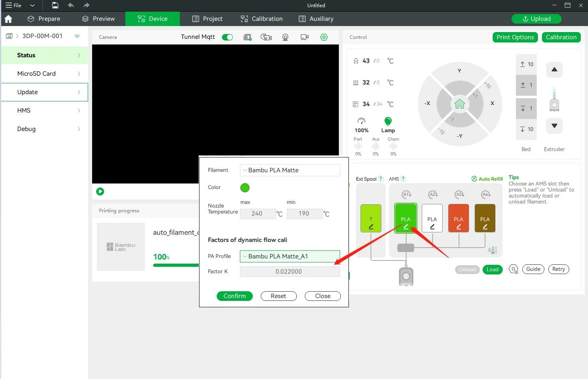Expand the 3DP-00M-001 printer selector
This screenshot has height=379, width=588.
17,36
